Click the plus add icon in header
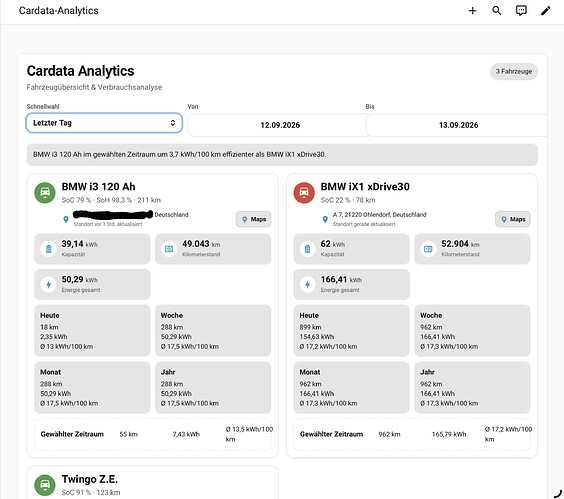The height and width of the screenshot is (499, 564). click(x=472, y=11)
